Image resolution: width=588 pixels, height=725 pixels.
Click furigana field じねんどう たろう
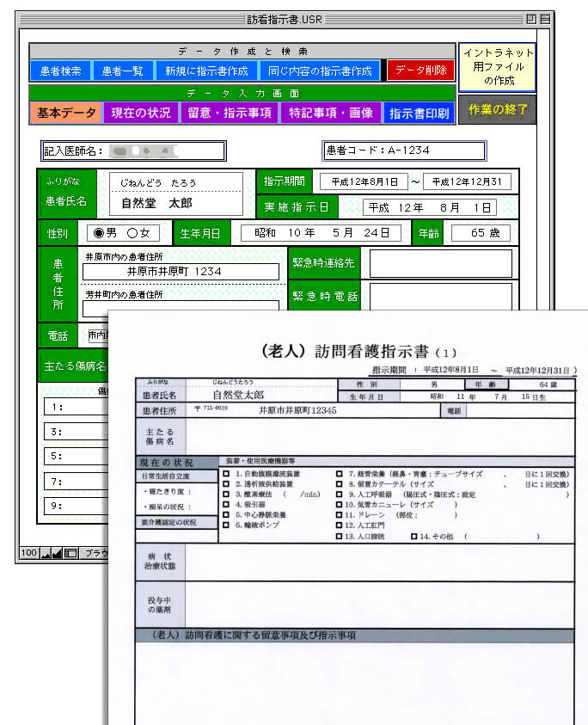click(x=176, y=182)
